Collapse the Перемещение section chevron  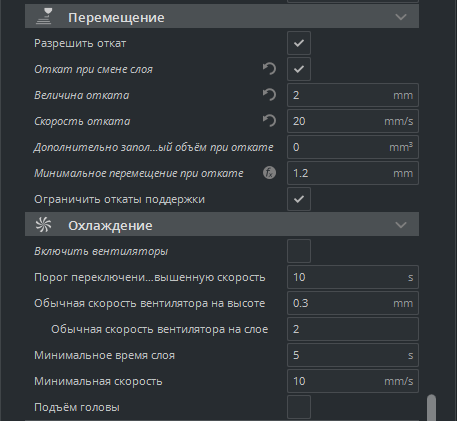(x=401, y=17)
